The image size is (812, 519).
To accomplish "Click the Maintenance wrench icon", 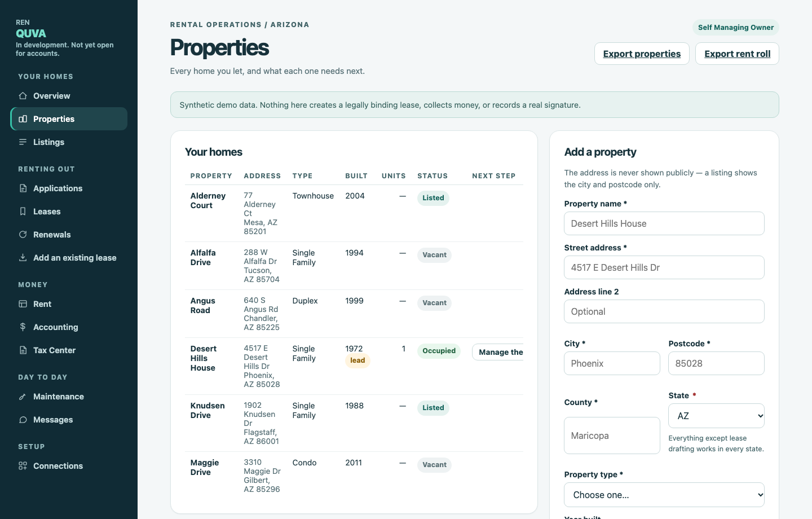I will click(x=23, y=397).
